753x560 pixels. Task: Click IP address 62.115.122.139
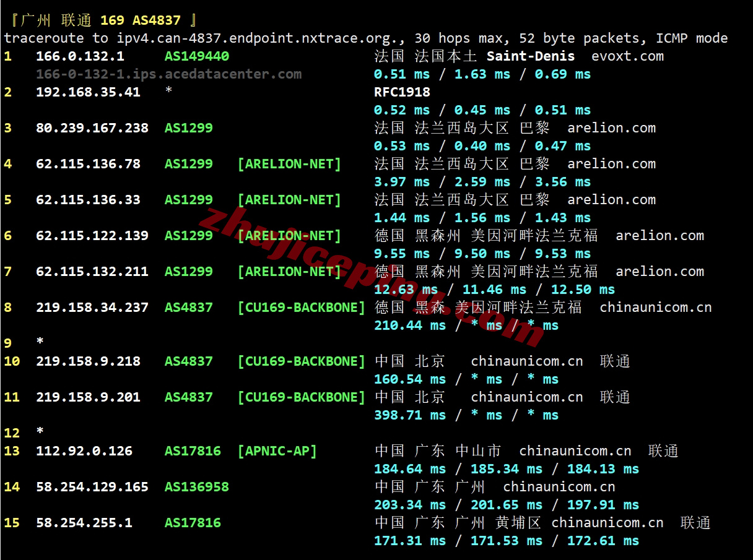[92, 236]
